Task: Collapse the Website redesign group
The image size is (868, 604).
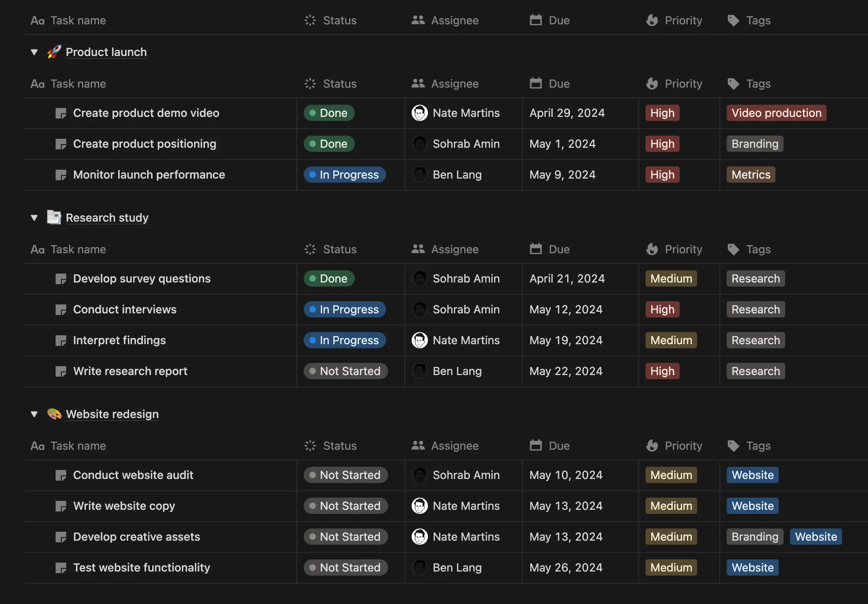Action: tap(34, 414)
